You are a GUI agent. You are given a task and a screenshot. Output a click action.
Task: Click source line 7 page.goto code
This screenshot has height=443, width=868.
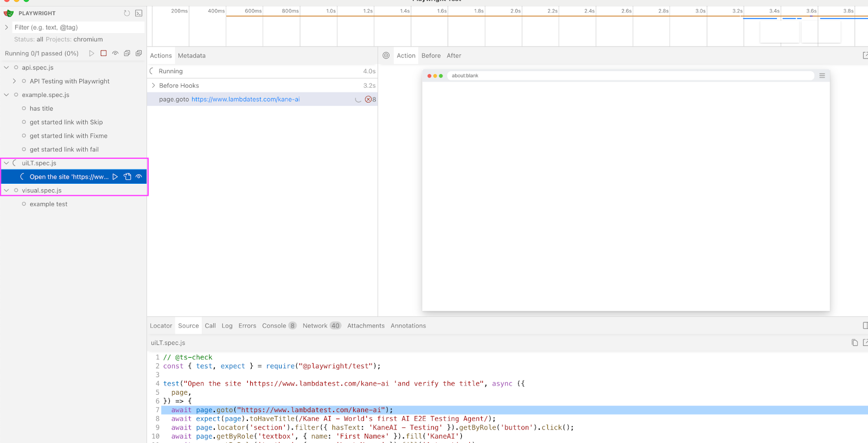[x=282, y=410]
